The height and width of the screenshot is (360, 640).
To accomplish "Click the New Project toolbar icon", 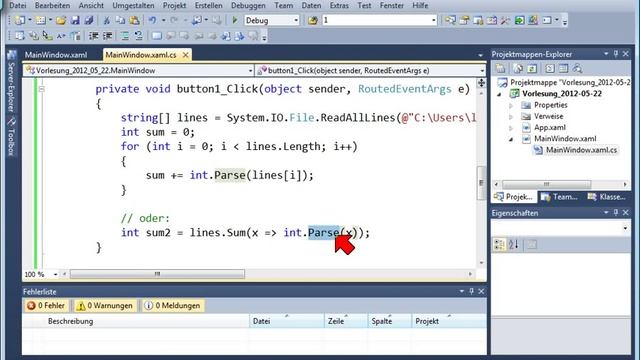I will (x=19, y=20).
